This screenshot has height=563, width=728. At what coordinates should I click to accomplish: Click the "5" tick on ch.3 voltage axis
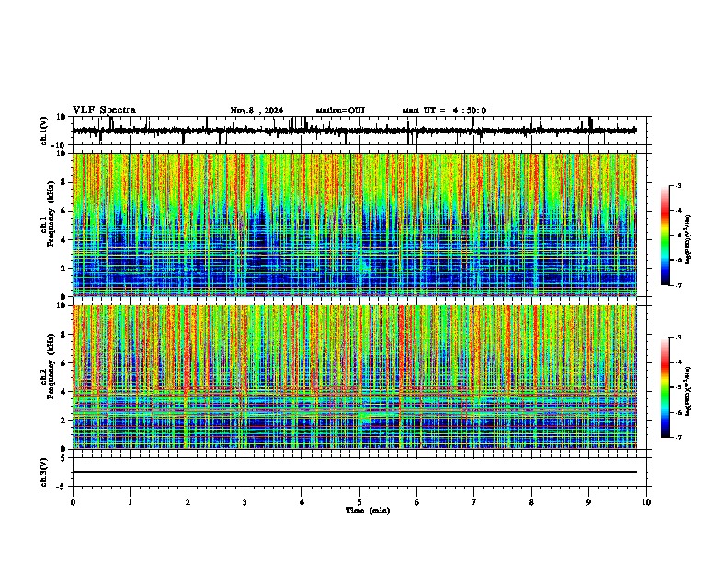(x=63, y=458)
